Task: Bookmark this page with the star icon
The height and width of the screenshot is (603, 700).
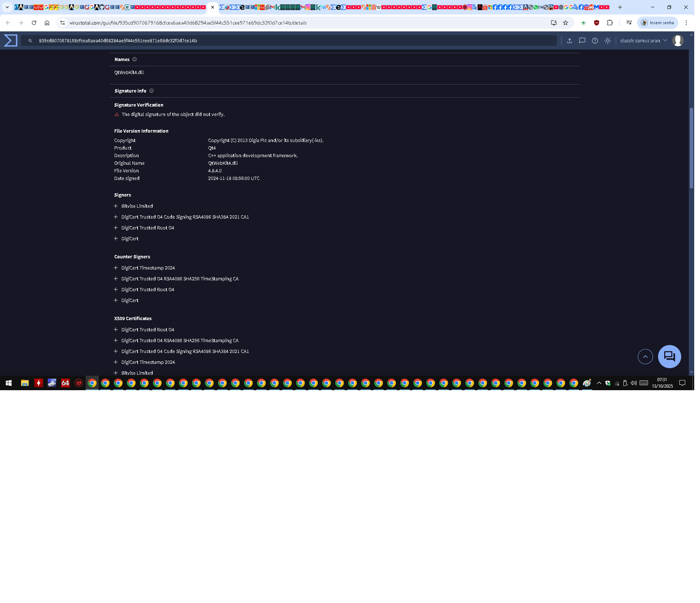Action: click(x=565, y=23)
